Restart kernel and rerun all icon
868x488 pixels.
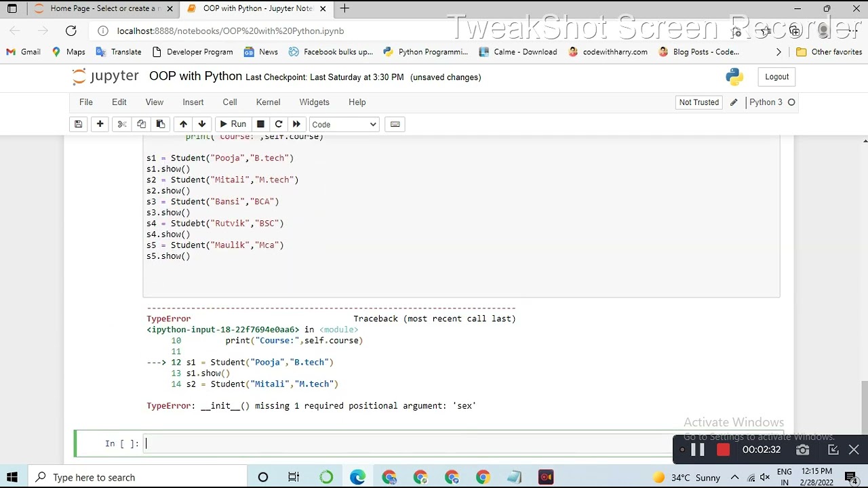296,124
